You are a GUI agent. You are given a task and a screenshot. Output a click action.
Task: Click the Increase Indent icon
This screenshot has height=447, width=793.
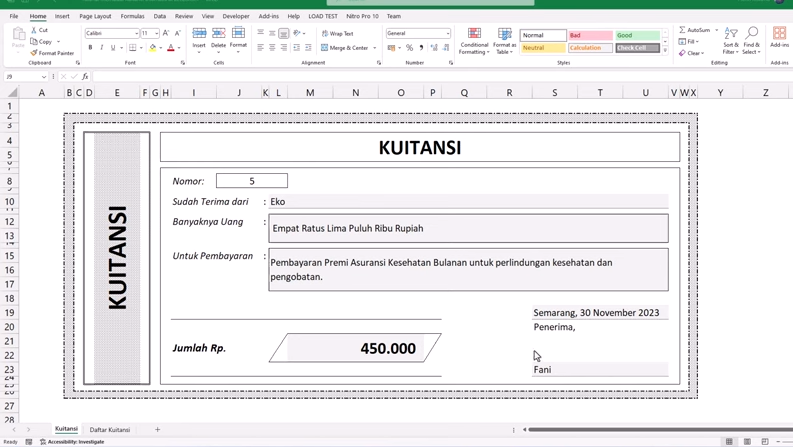click(308, 48)
